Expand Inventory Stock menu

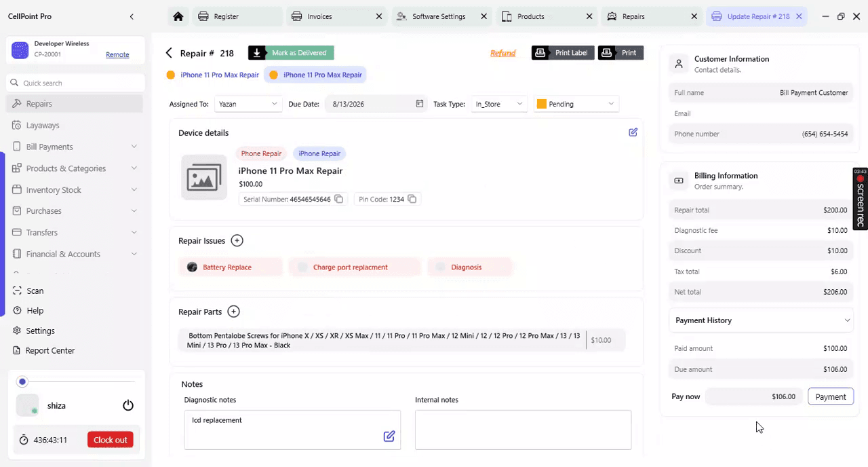click(75, 189)
